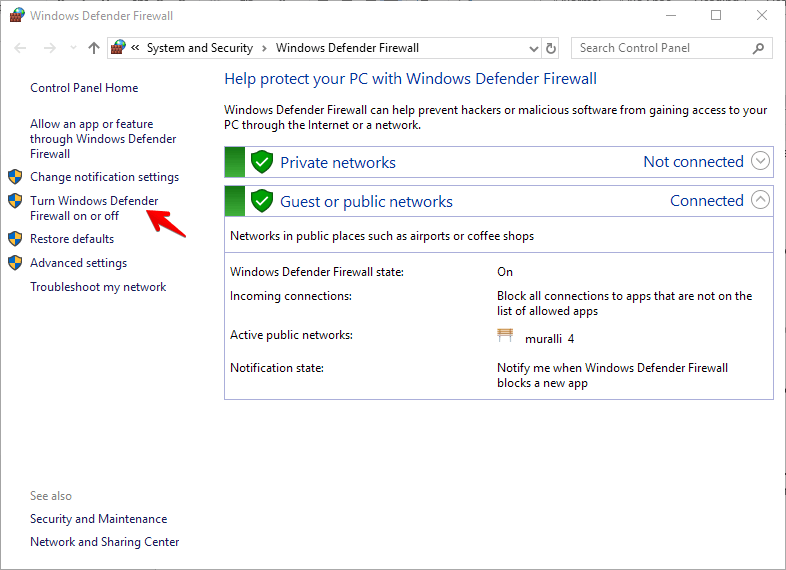
Task: Go up one level with the Up arrow
Action: pos(94,48)
